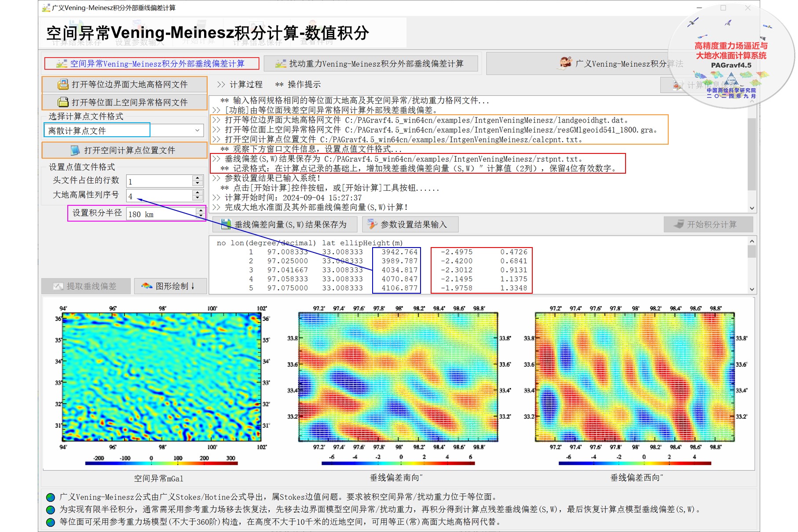Click the longitude value 97.041667
Image resolution: width=798 pixels, height=532 pixels.
tap(288, 270)
